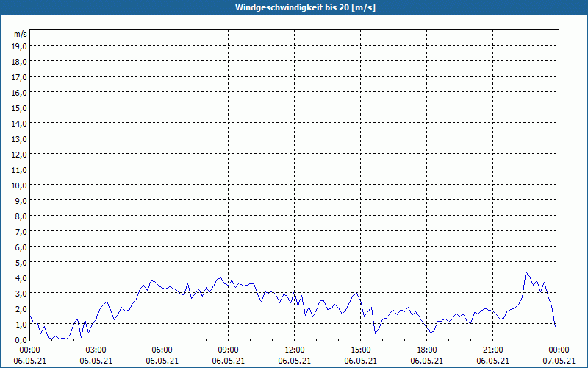This screenshot has width=588, height=368.
Task: Select the 19,0 y-axis label
Action: coord(20,46)
